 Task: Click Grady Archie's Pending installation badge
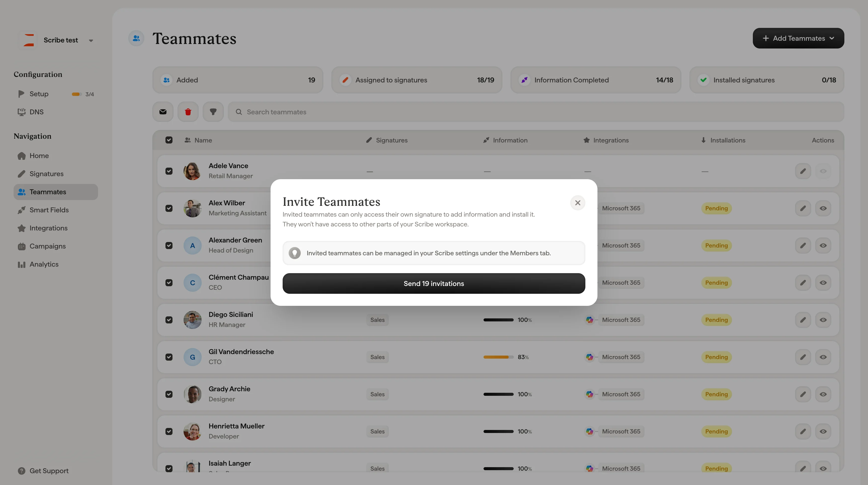716,394
